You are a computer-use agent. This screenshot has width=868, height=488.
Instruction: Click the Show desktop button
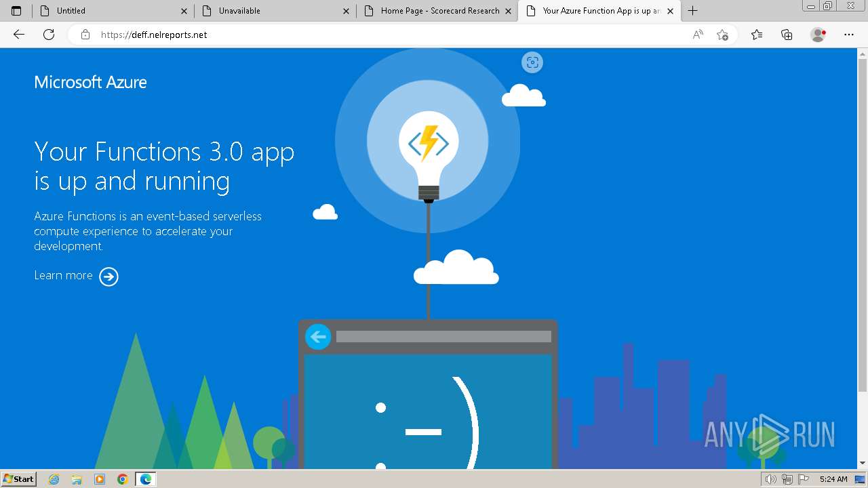pos(860,479)
